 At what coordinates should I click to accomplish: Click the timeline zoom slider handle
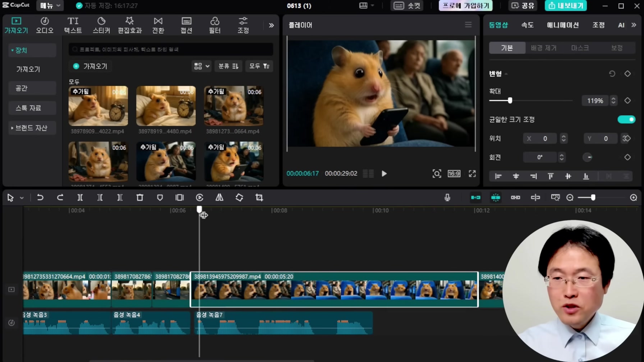pos(593,197)
